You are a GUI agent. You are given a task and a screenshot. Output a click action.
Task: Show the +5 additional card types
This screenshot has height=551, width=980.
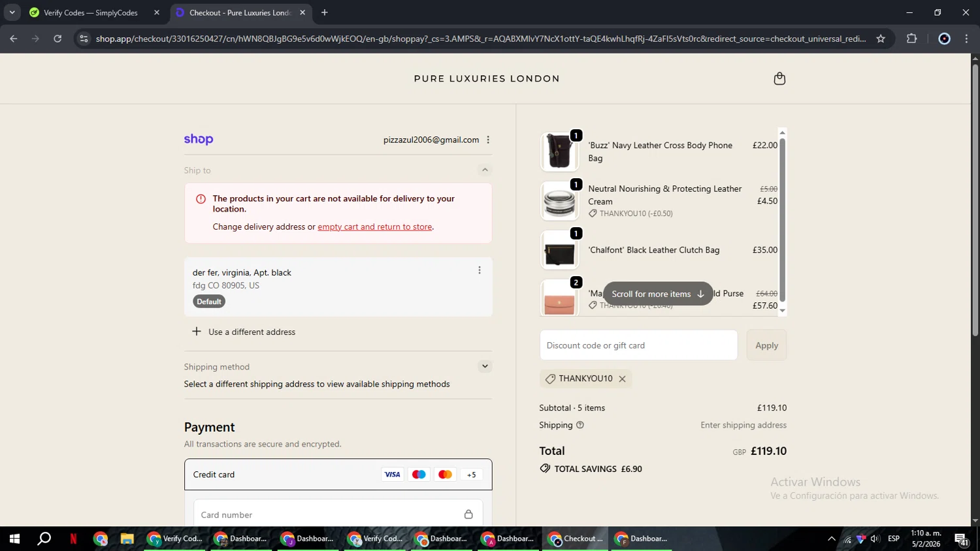point(472,475)
